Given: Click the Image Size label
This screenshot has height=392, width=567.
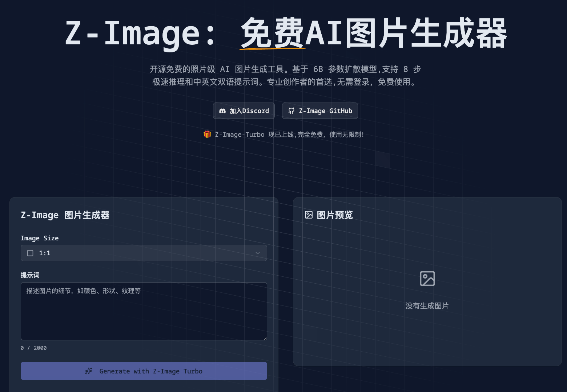Looking at the screenshot, I should point(40,238).
